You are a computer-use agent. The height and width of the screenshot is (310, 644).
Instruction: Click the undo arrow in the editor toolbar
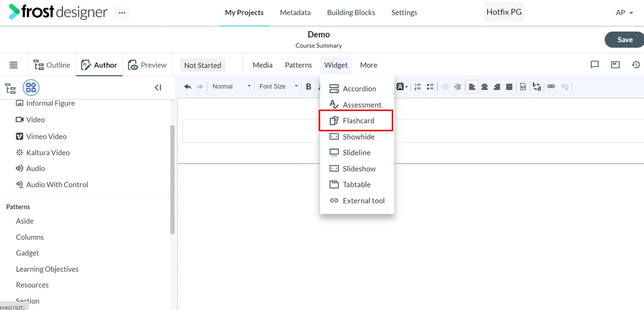(x=188, y=86)
